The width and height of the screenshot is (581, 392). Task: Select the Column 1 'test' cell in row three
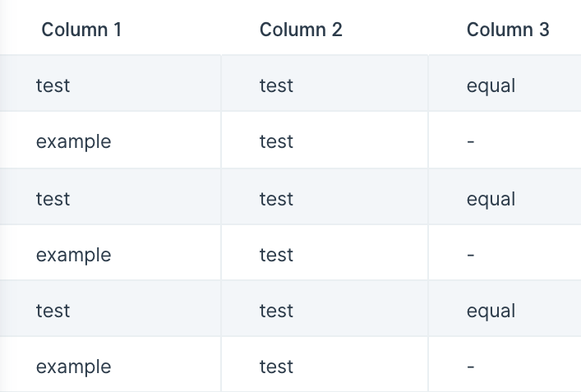[110, 196]
